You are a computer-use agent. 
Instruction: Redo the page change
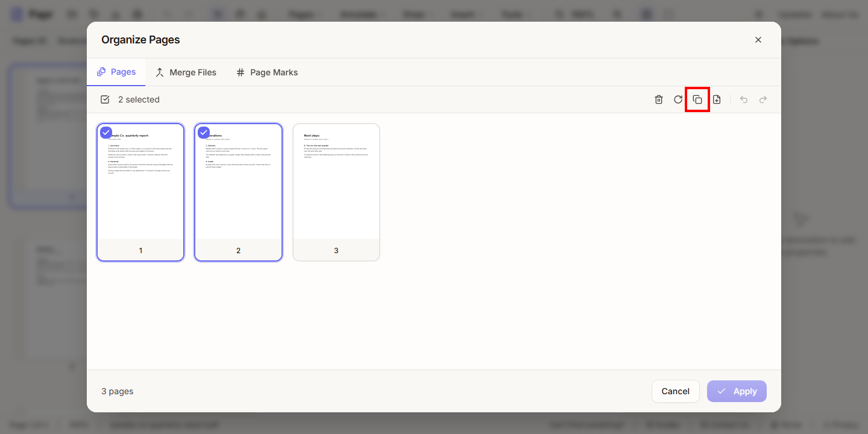coord(763,99)
